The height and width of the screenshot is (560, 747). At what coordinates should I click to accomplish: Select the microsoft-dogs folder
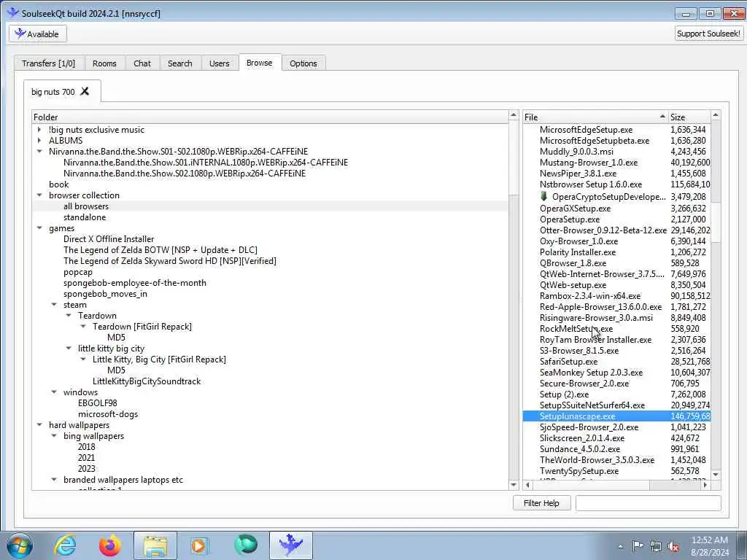[x=108, y=414]
